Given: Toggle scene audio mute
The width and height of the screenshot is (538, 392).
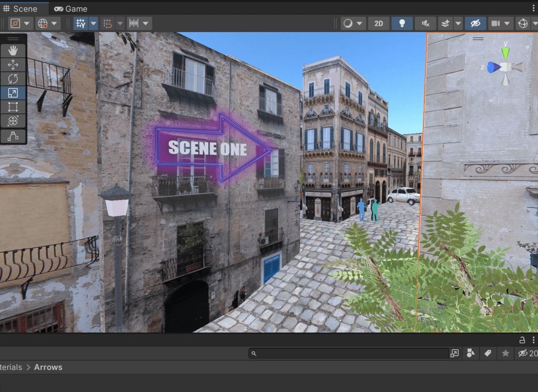Looking at the screenshot, I should pos(425,24).
